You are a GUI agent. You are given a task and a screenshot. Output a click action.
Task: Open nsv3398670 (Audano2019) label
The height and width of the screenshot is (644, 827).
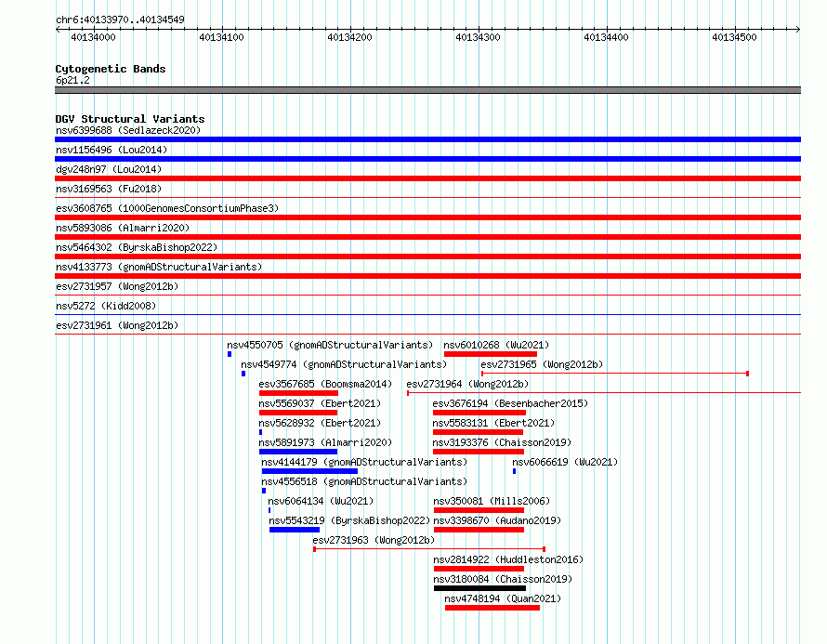(497, 520)
